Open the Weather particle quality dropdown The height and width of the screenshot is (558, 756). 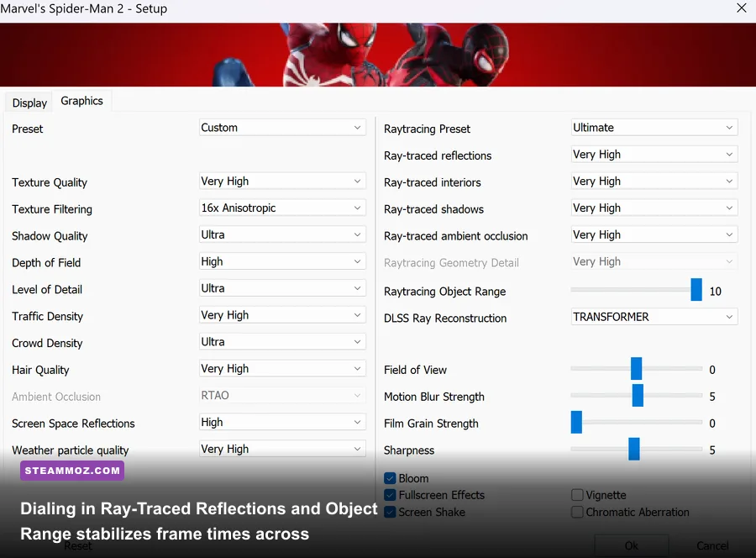tap(282, 449)
